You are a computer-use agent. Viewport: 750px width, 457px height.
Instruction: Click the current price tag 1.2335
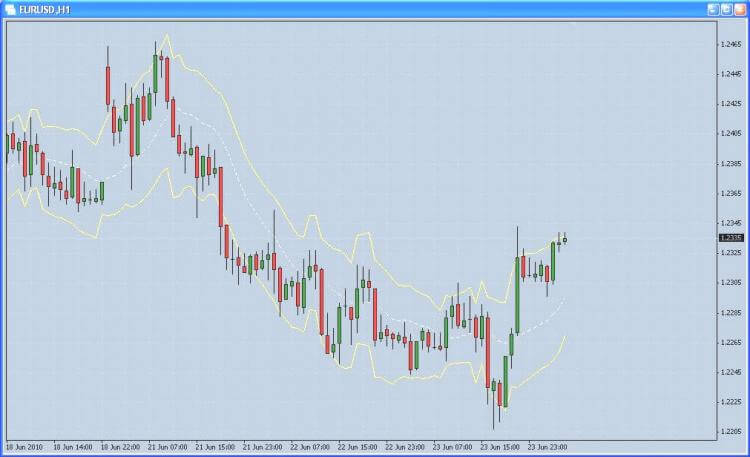click(731, 238)
